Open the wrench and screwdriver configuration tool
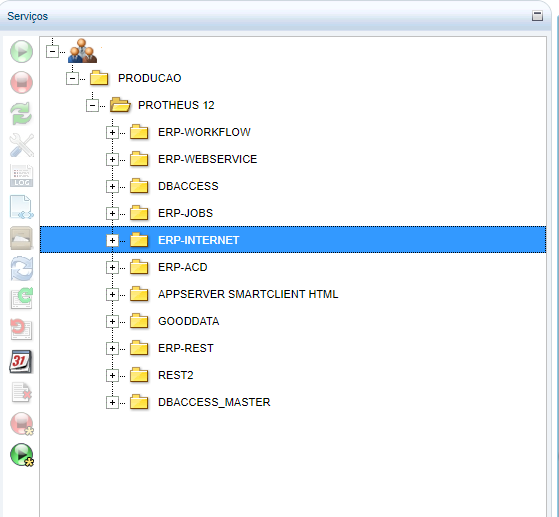The width and height of the screenshot is (559, 517). click(21, 145)
